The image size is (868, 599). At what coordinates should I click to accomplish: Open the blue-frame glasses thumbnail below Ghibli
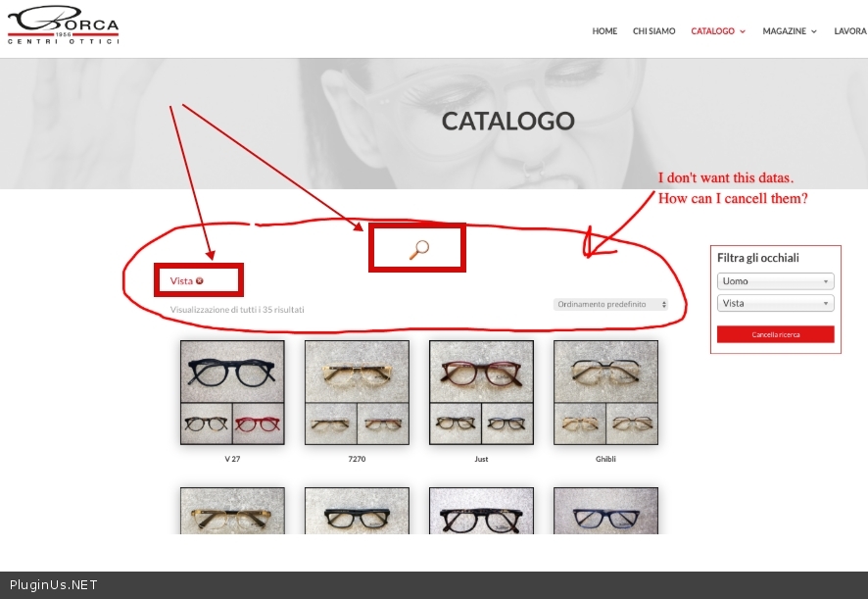click(x=605, y=511)
